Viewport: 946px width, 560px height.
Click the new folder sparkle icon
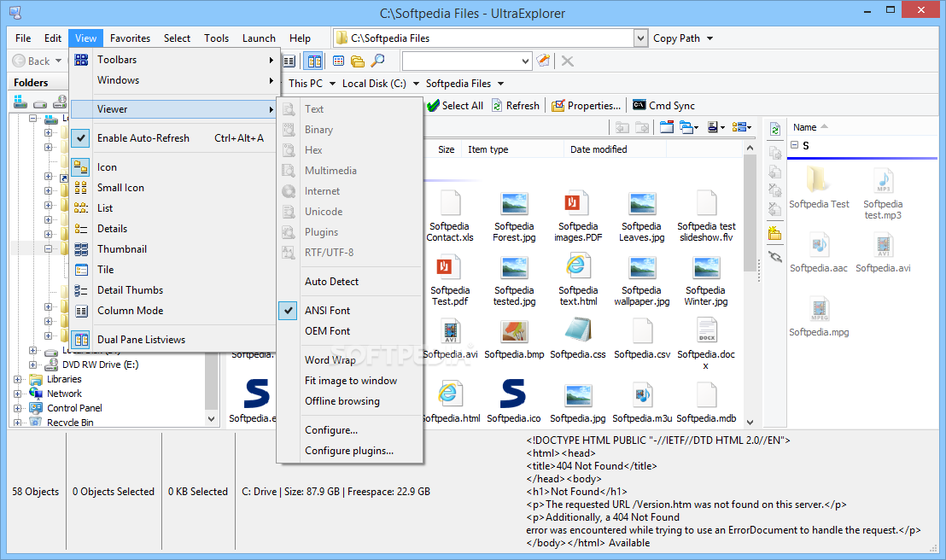774,233
